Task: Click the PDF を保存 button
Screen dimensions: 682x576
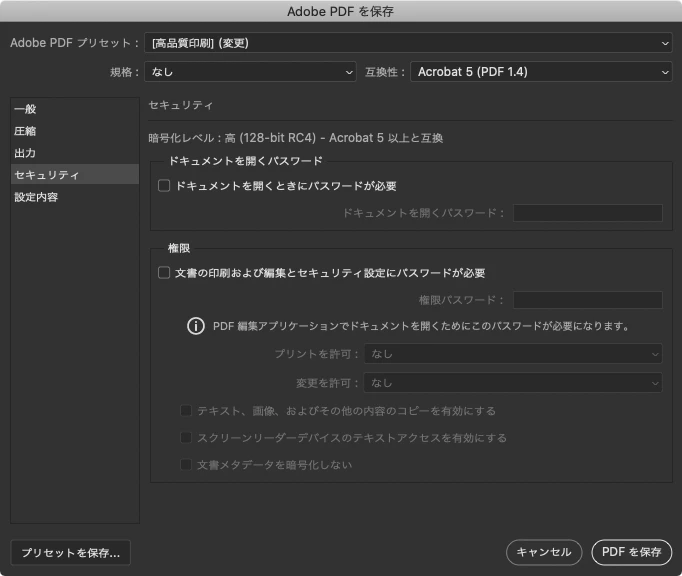Action: (632, 552)
